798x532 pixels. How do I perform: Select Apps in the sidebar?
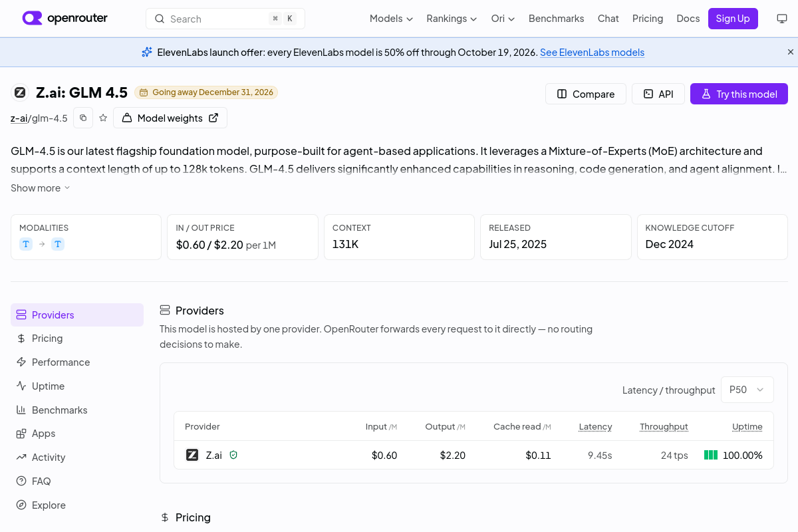click(x=77, y=434)
